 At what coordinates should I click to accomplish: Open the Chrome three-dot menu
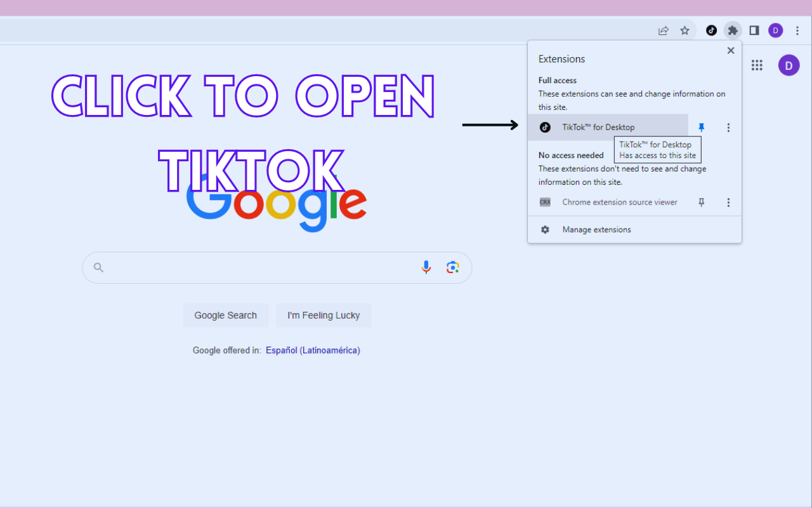[797, 30]
